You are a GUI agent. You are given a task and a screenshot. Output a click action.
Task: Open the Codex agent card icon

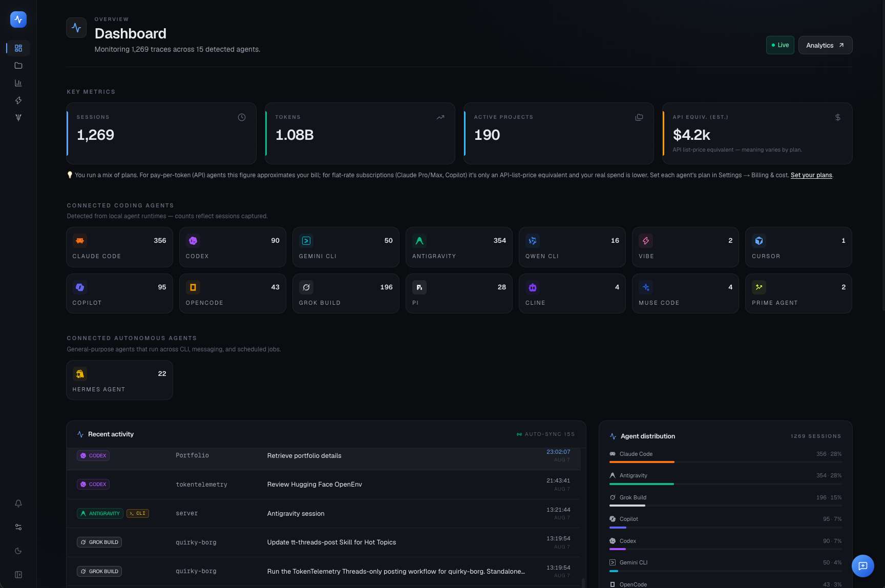click(x=193, y=241)
